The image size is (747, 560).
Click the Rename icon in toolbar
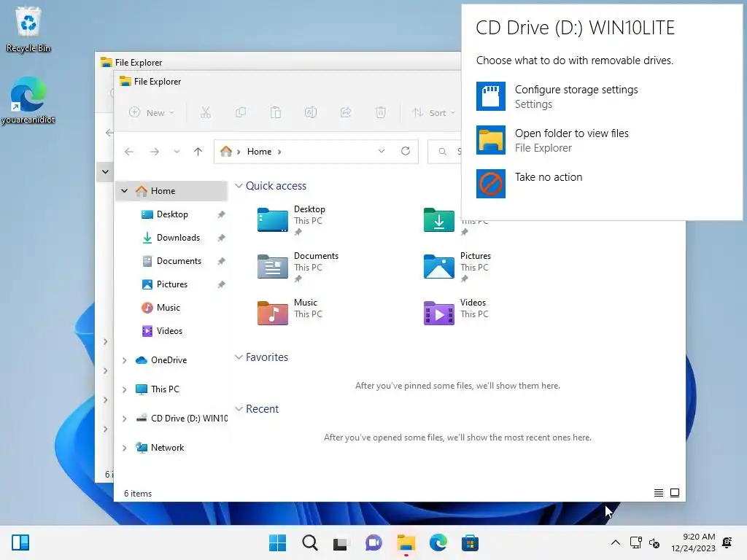click(311, 113)
